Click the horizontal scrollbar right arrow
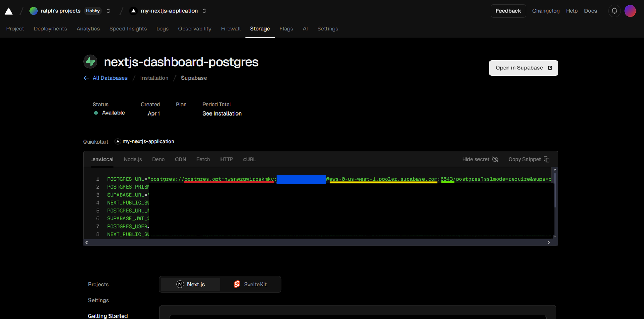The width and height of the screenshot is (644, 319). pyautogui.click(x=549, y=242)
